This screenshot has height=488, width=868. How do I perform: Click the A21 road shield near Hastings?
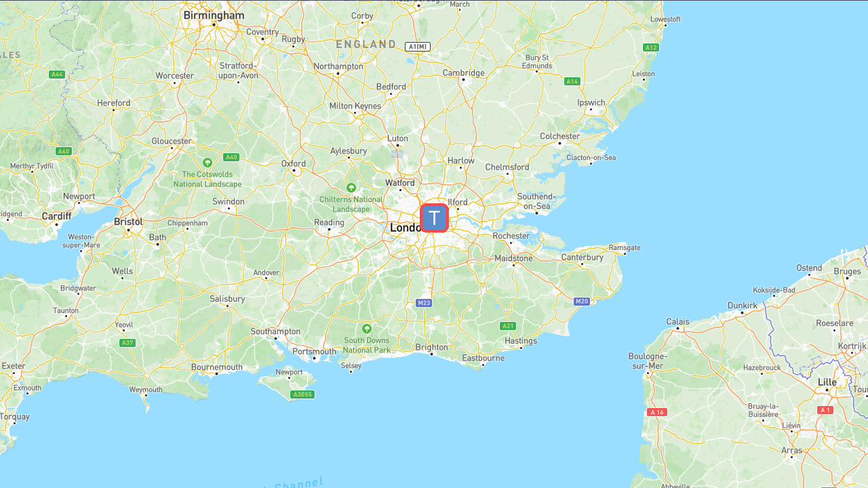[508, 326]
